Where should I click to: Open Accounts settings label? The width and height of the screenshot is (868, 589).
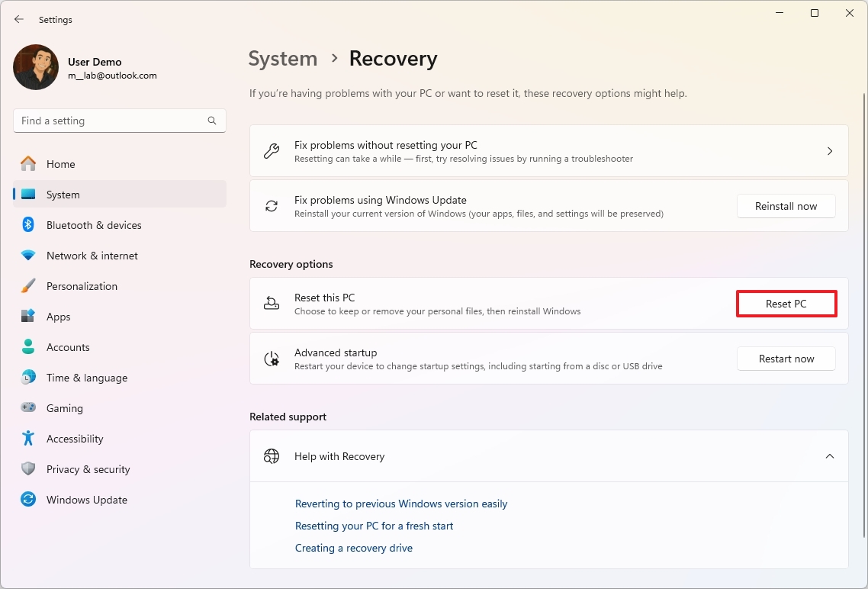(x=68, y=347)
